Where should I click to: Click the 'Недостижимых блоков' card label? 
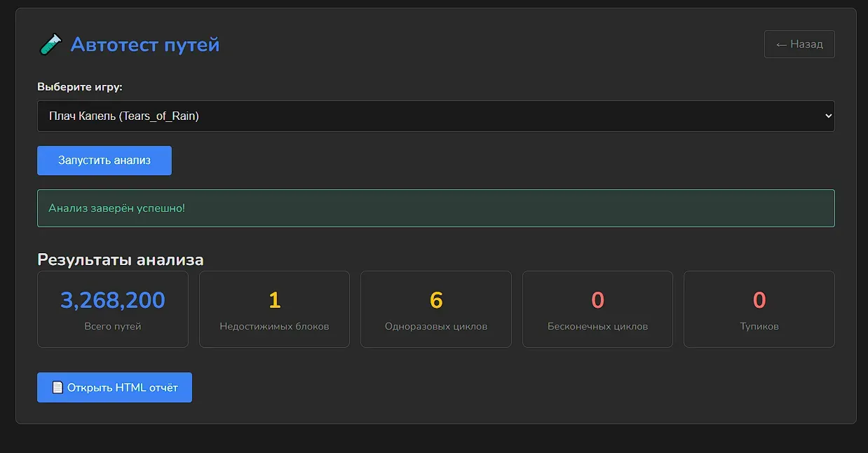point(274,326)
